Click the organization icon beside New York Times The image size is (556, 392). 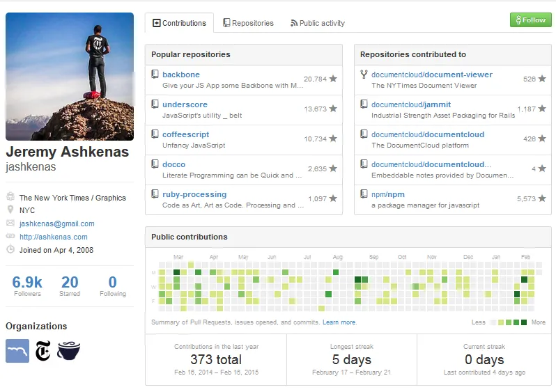10,196
